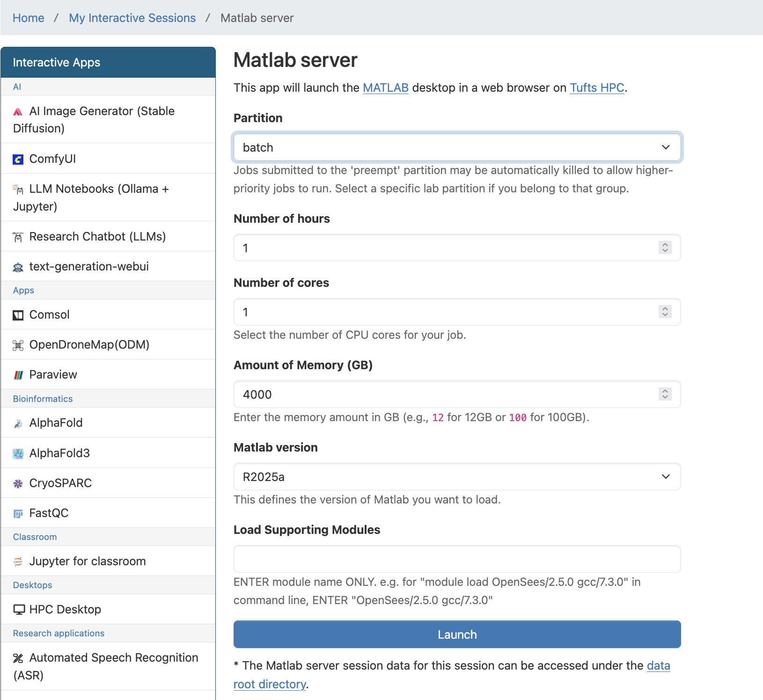Click the Home breadcrumb link
Image resolution: width=763 pixels, height=700 pixels.
pyautogui.click(x=28, y=18)
